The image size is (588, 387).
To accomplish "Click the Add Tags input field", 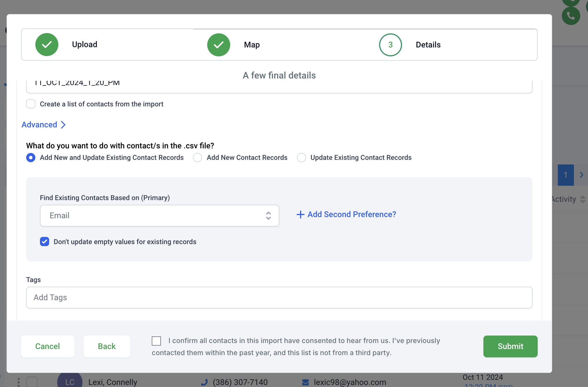I will (x=279, y=297).
